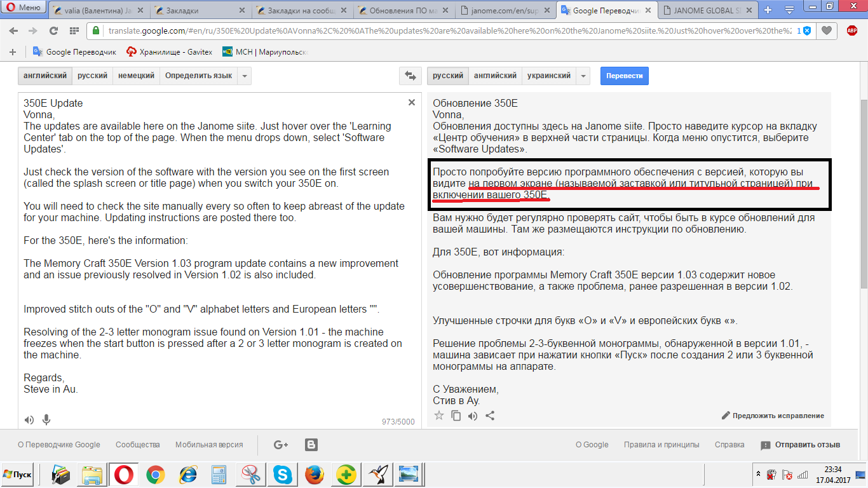Viewport: 868px width, 488px height.
Task: Click the blue Перевести button
Action: tap(625, 76)
